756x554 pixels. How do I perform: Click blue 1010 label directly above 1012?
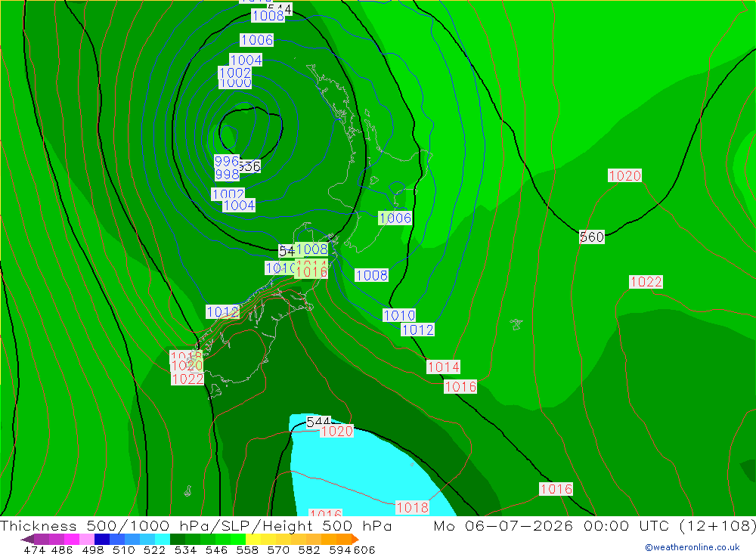tap(399, 315)
